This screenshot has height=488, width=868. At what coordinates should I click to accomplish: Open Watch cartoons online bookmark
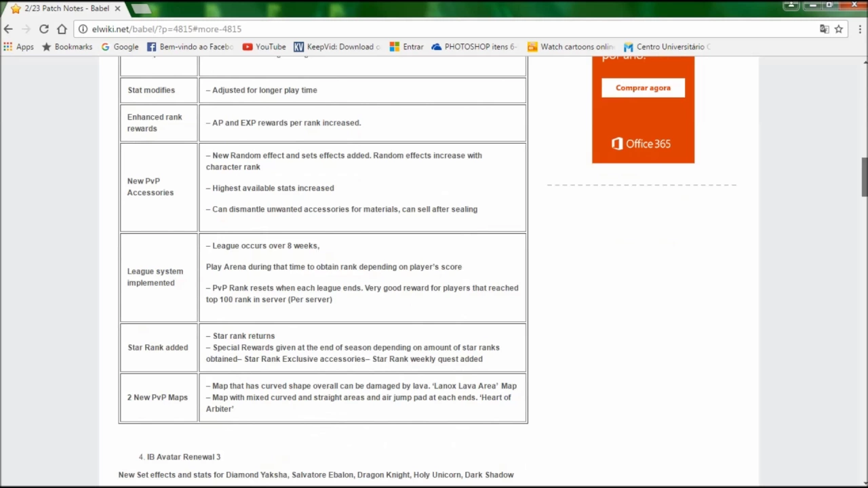571,47
